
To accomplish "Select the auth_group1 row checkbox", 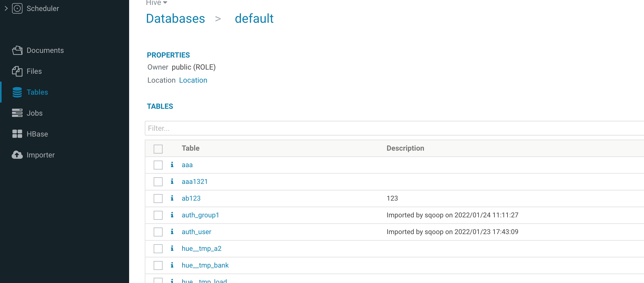I will (x=158, y=215).
